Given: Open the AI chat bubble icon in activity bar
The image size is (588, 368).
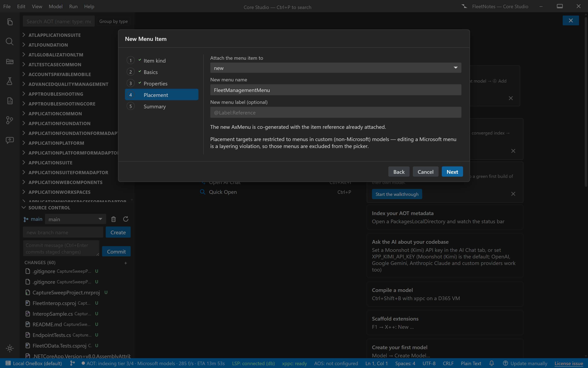Looking at the screenshot, I should [x=10, y=140].
